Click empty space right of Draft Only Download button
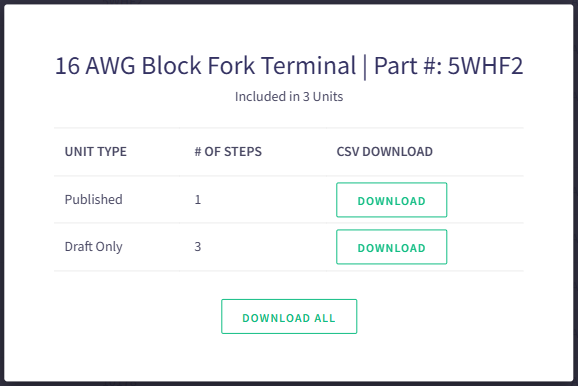 click(x=485, y=247)
